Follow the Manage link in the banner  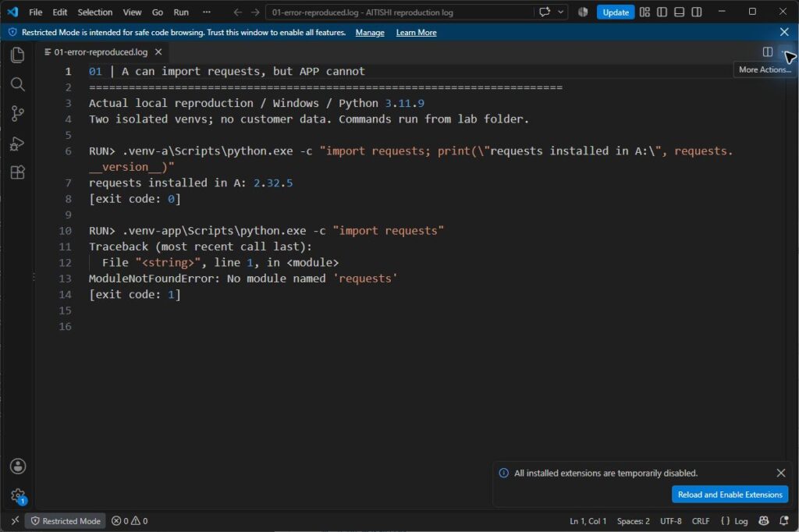(370, 33)
